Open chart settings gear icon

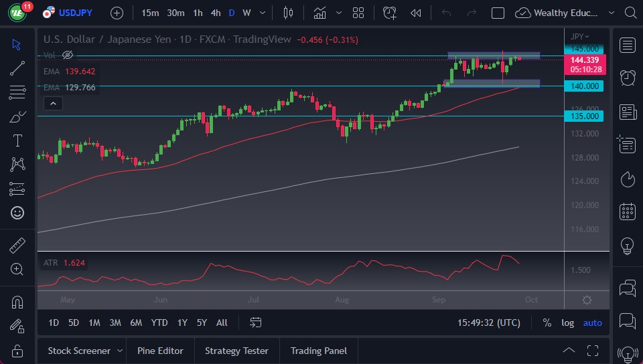point(587,300)
